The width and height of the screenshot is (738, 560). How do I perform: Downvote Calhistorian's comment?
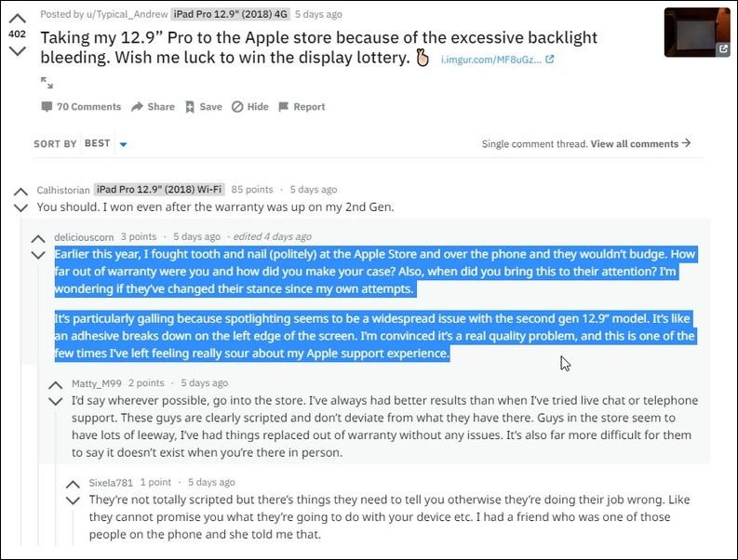(20, 207)
